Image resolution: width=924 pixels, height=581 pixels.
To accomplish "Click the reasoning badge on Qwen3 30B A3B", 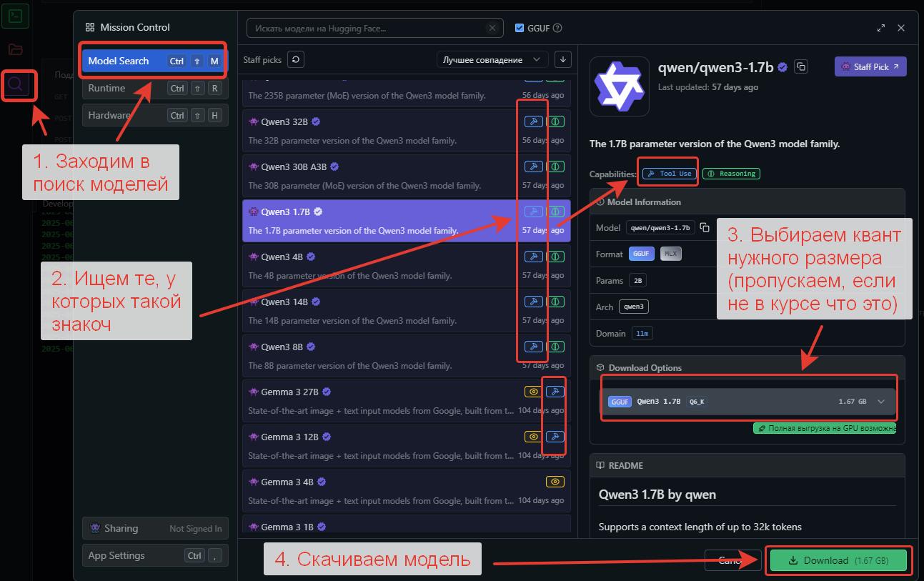I will pos(555,167).
